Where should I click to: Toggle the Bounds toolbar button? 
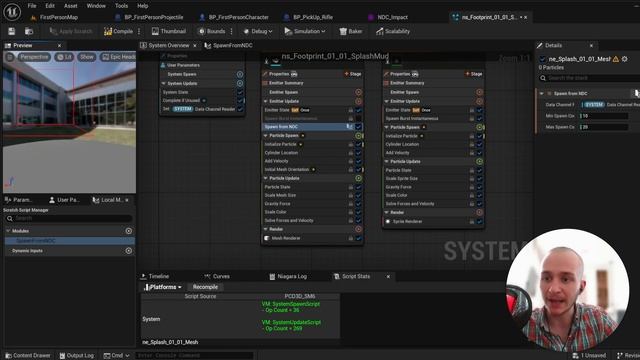click(211, 31)
